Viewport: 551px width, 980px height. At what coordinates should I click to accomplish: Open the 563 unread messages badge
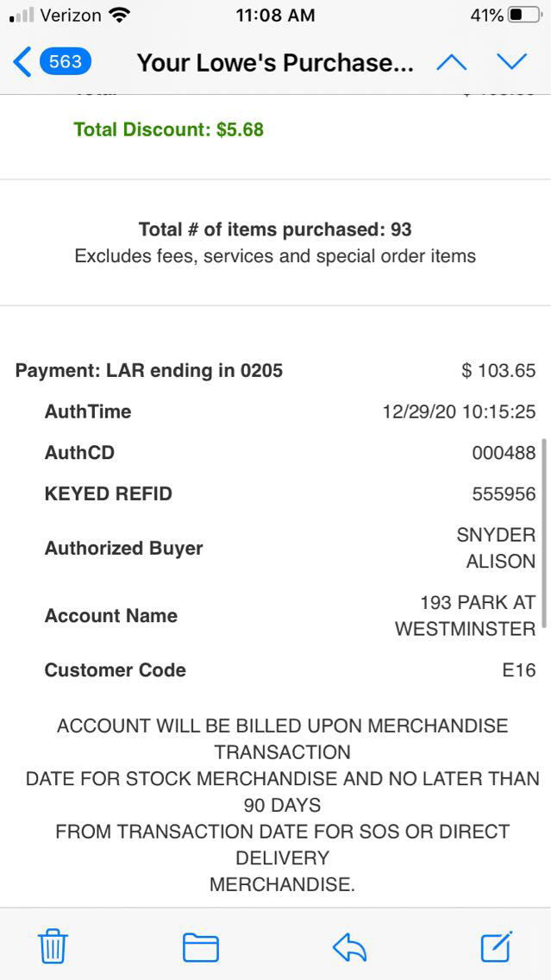[x=66, y=62]
